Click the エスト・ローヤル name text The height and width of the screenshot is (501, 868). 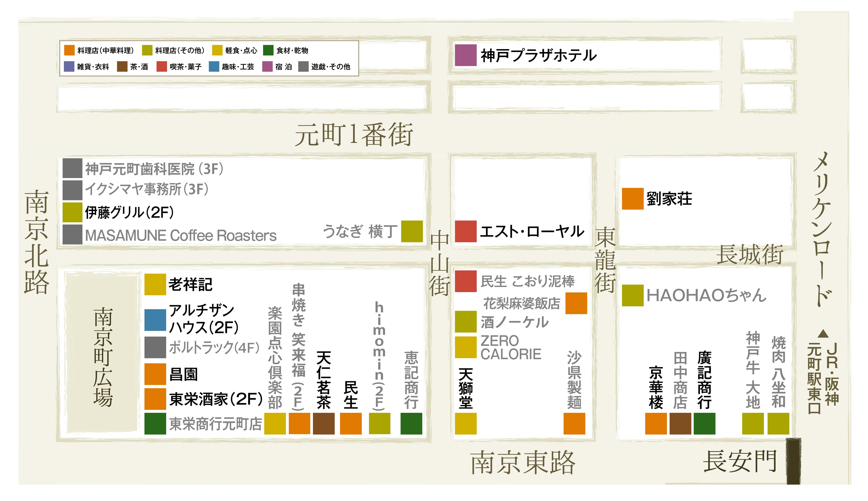coord(532,231)
